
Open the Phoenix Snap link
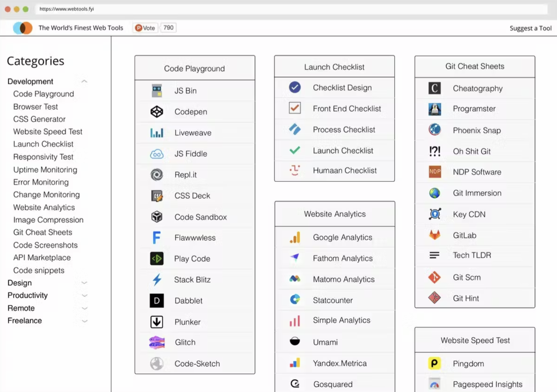pos(477,130)
